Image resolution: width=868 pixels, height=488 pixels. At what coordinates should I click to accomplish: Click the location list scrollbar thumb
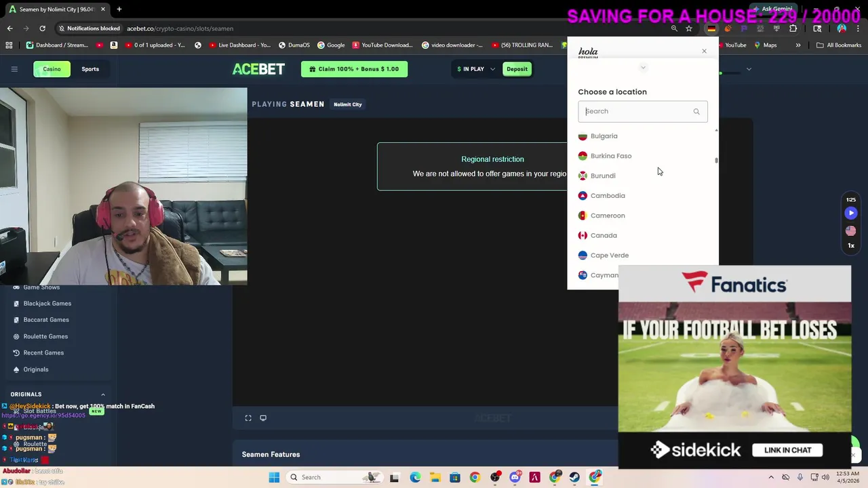716,161
